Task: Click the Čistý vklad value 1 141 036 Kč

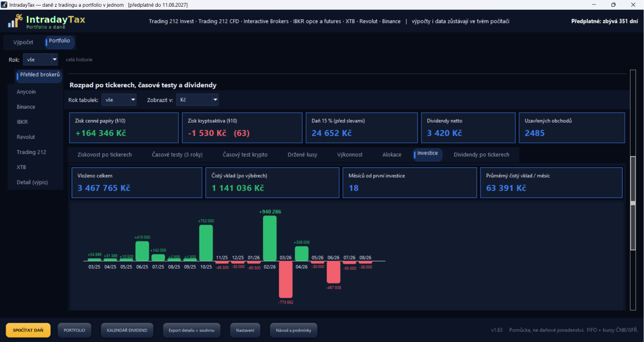Action: [238, 188]
